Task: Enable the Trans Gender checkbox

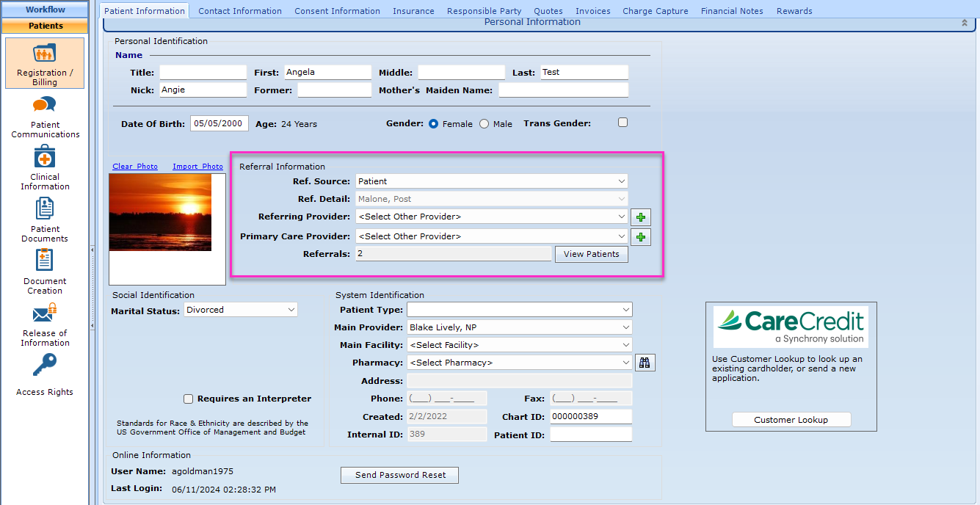Action: [x=623, y=122]
